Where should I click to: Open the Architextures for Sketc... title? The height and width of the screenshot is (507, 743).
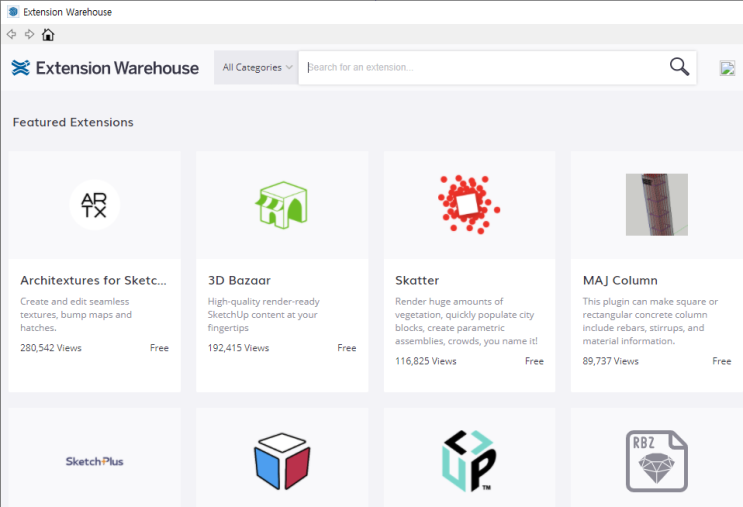point(93,281)
